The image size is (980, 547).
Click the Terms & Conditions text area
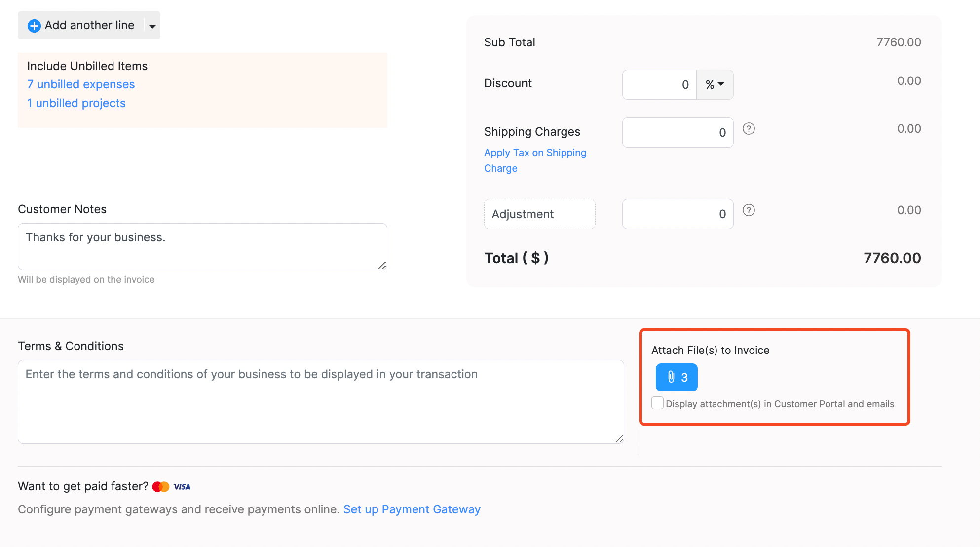pyautogui.click(x=321, y=402)
